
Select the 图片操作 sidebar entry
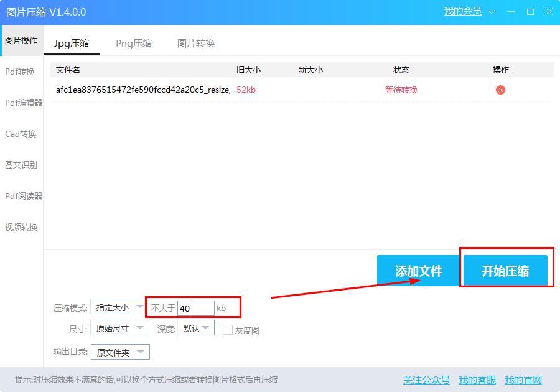(x=21, y=40)
